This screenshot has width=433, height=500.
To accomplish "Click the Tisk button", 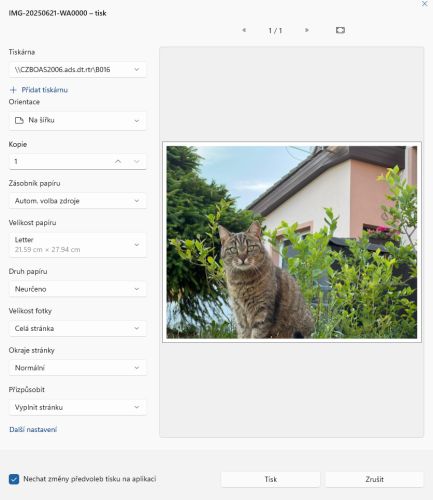I will pos(271,479).
